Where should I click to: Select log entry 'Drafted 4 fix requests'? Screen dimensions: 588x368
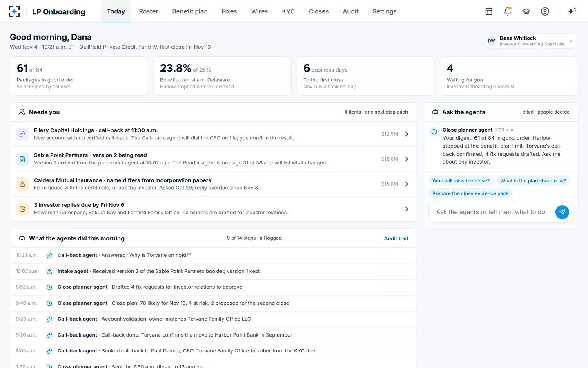pyautogui.click(x=213, y=287)
